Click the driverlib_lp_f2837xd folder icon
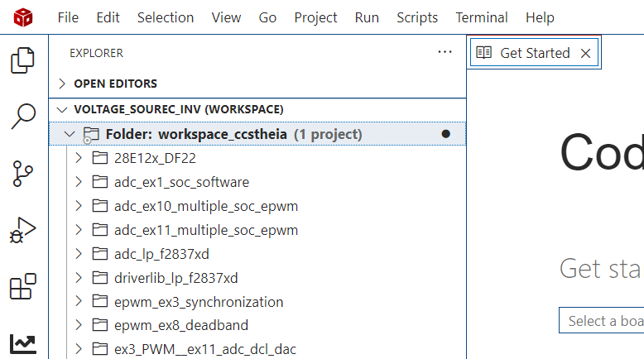The width and height of the screenshot is (644, 359). pos(100,278)
